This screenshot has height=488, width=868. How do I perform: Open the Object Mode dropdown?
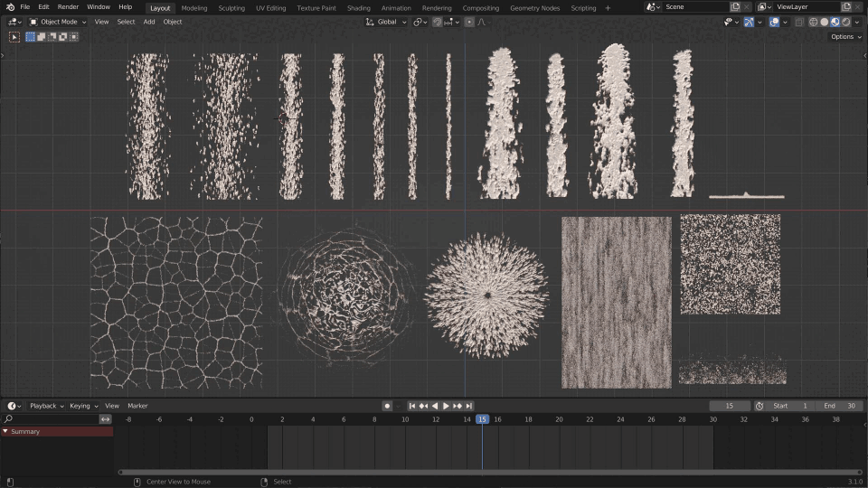pyautogui.click(x=58, y=22)
